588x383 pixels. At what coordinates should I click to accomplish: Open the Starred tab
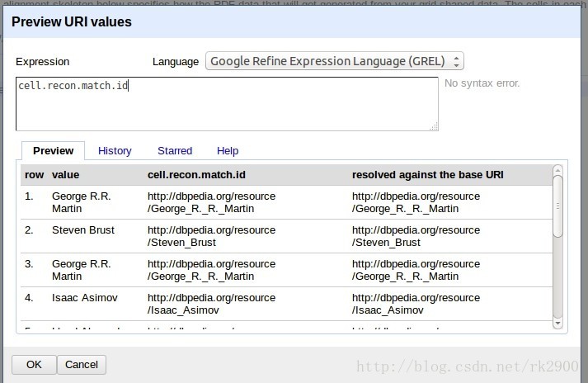175,151
